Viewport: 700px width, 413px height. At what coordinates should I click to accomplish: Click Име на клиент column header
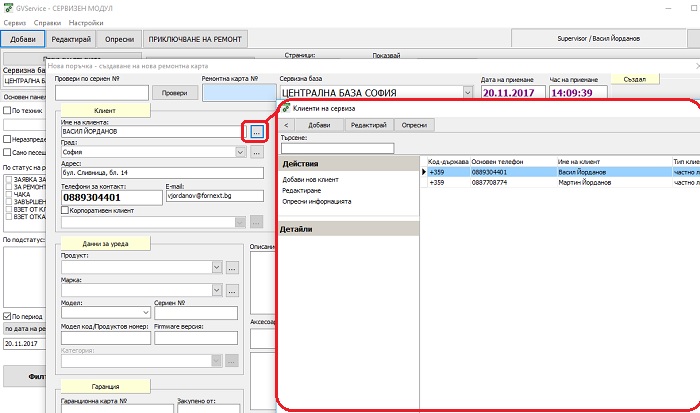pos(614,162)
